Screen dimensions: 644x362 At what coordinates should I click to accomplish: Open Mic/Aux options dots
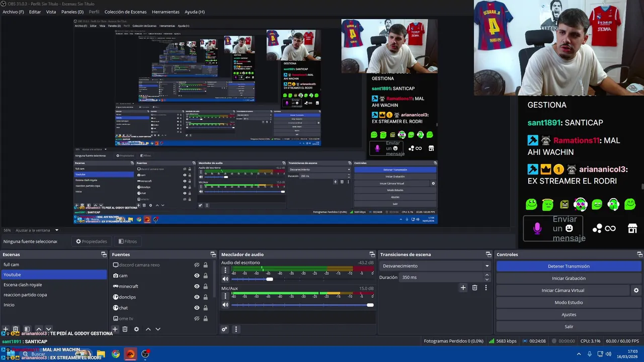click(x=225, y=296)
